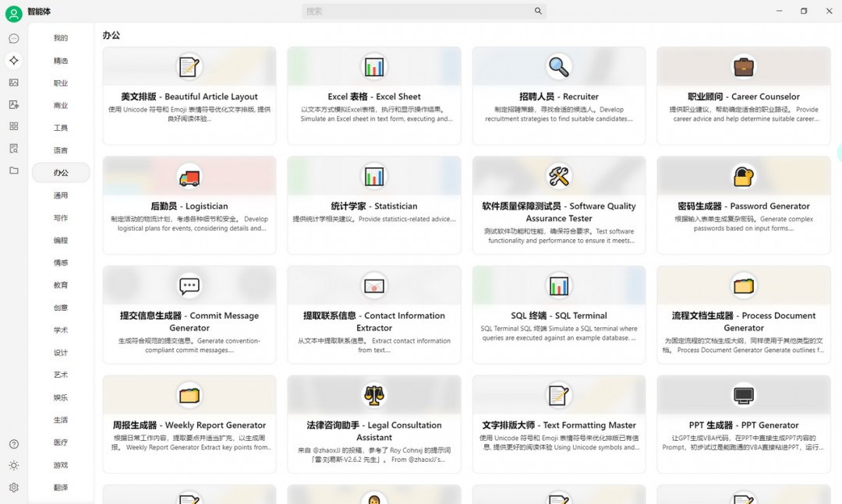Select the 商业 category
The width and height of the screenshot is (842, 504).
point(61,106)
